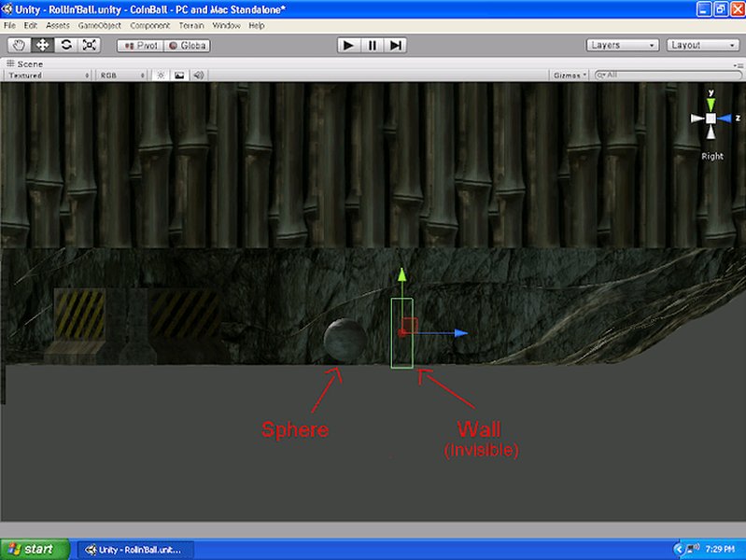Image resolution: width=746 pixels, height=560 pixels.
Task: Open the Component menu
Action: (150, 26)
